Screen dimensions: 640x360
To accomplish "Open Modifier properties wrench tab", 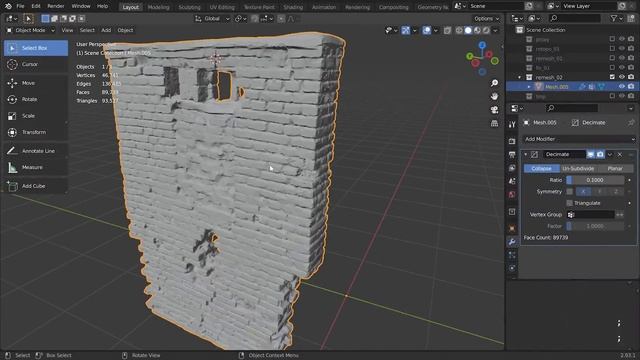I will 512,242.
